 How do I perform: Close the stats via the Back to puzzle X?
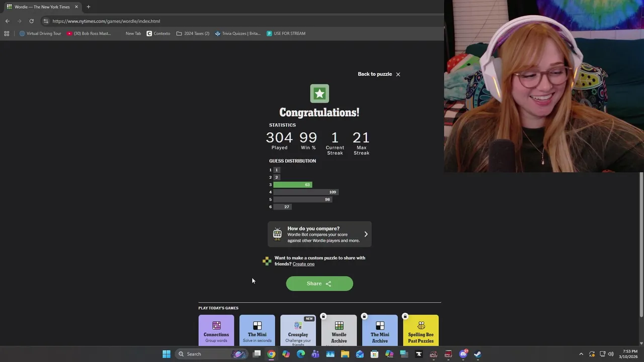398,74
